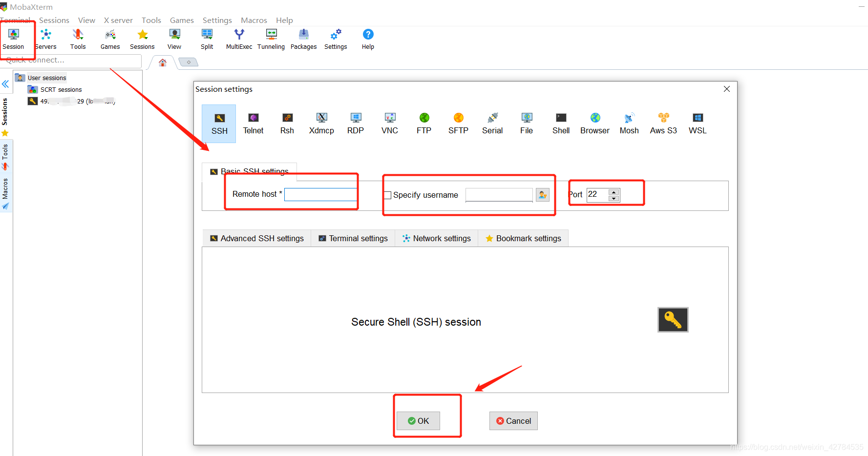Image resolution: width=868 pixels, height=456 pixels.
Task: Select the Serial session type
Action: [x=492, y=124]
